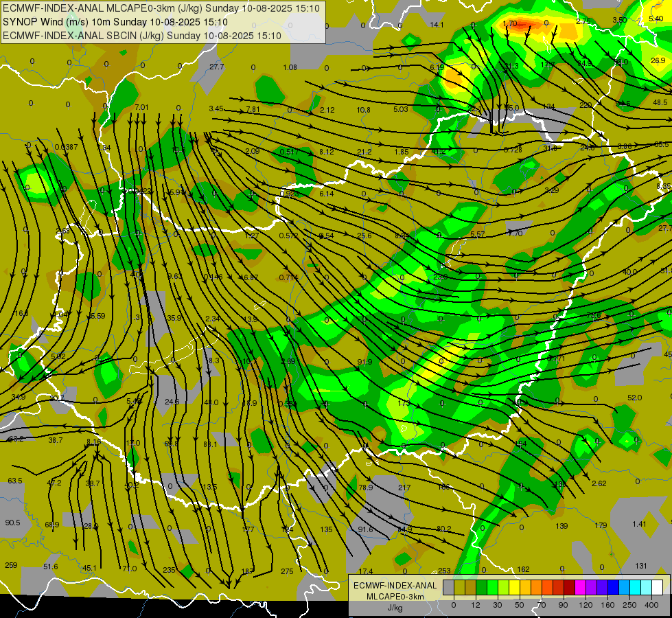This screenshot has width=672, height=618.
Task: Click the white swatch ending the legend
Action: coord(658,587)
